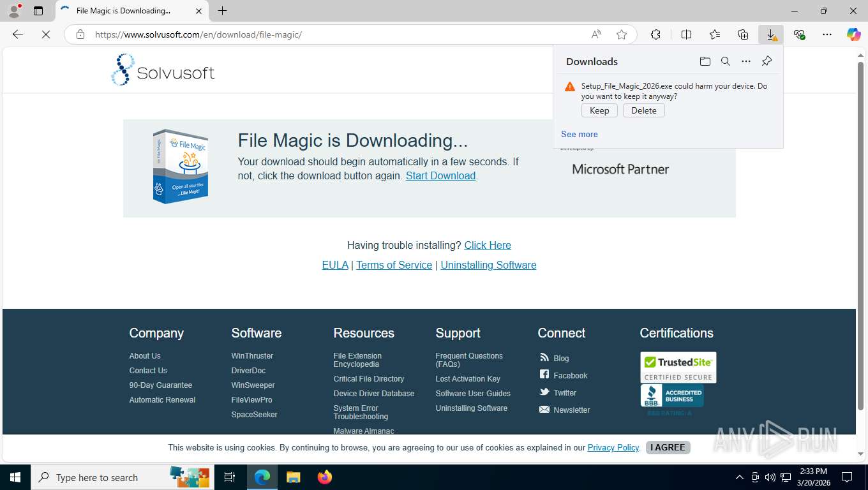Open Critical File Directory link
868x490 pixels.
368,379
